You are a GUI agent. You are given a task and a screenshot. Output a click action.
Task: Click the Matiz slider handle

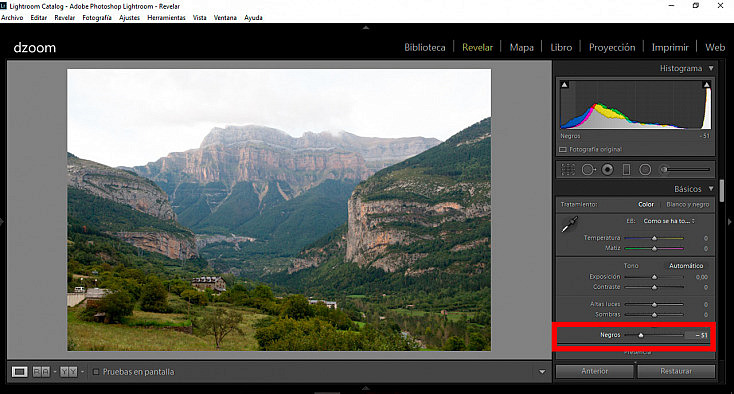pyautogui.click(x=654, y=248)
